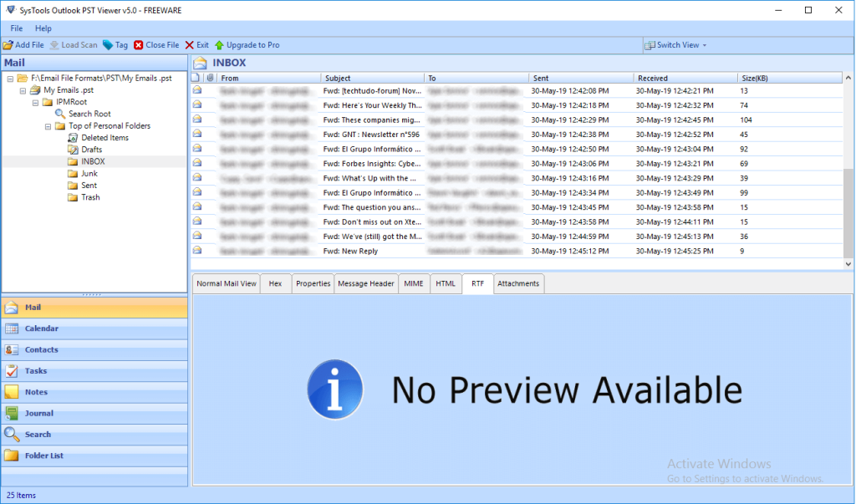Click the INBOX header envelope icon
The width and height of the screenshot is (856, 504).
pyautogui.click(x=201, y=63)
